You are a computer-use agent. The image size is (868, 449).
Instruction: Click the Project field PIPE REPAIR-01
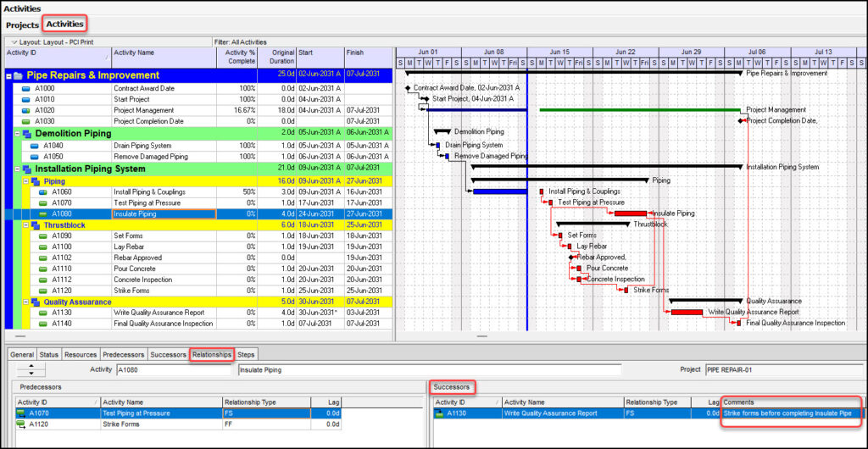click(784, 370)
